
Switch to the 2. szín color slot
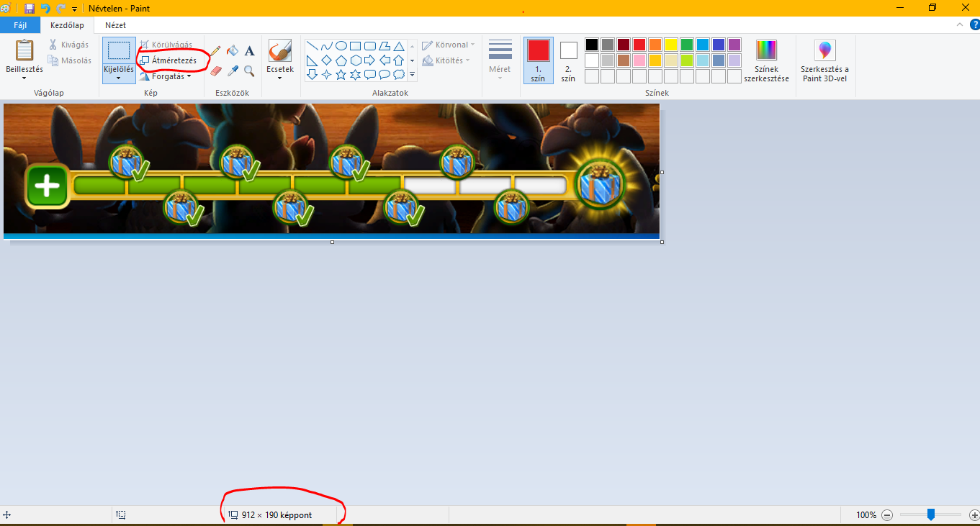point(568,60)
